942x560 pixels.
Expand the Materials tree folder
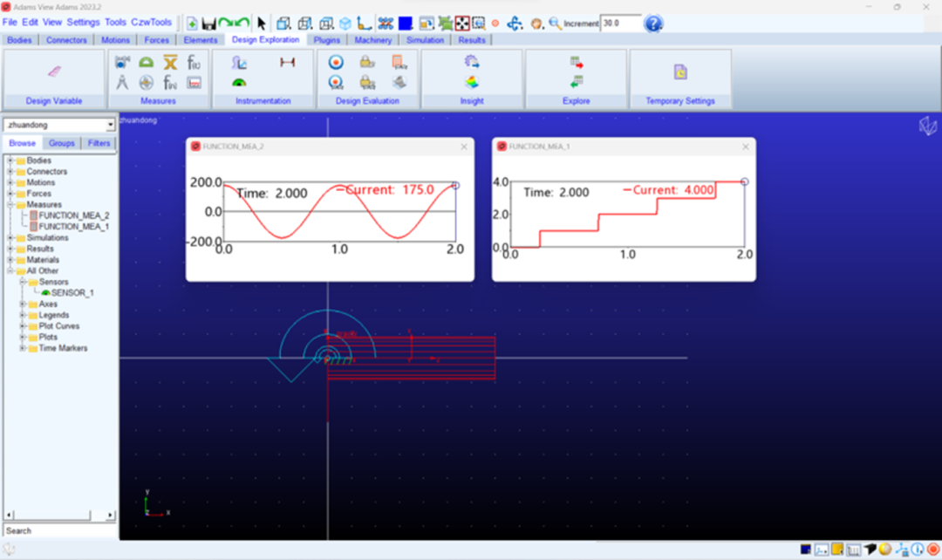click(10, 260)
